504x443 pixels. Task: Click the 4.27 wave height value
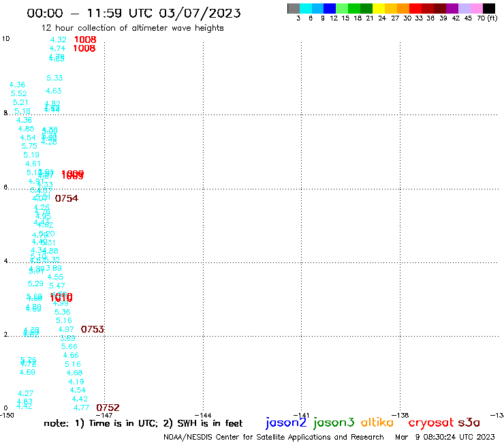click(x=25, y=393)
